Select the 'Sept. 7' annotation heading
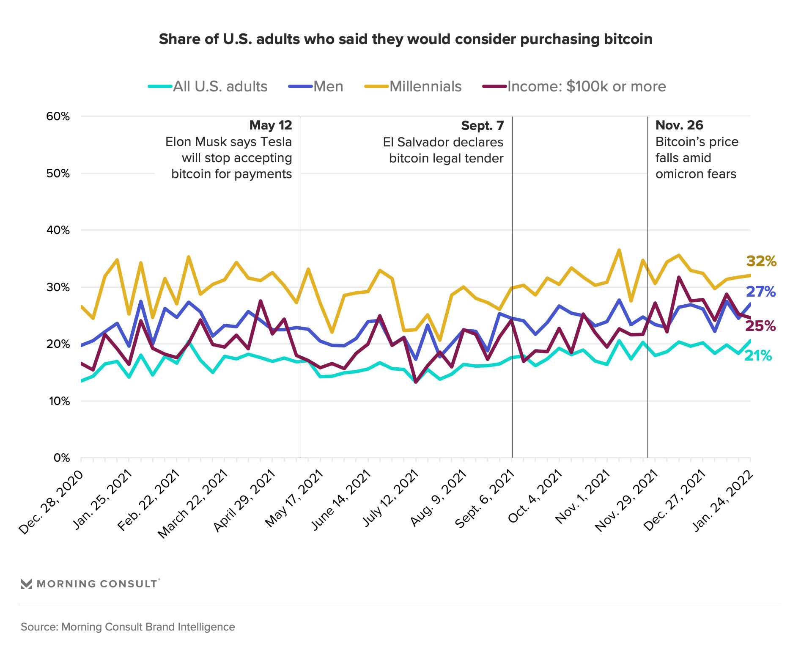Image resolution: width=812 pixels, height=650 pixels. click(x=483, y=126)
